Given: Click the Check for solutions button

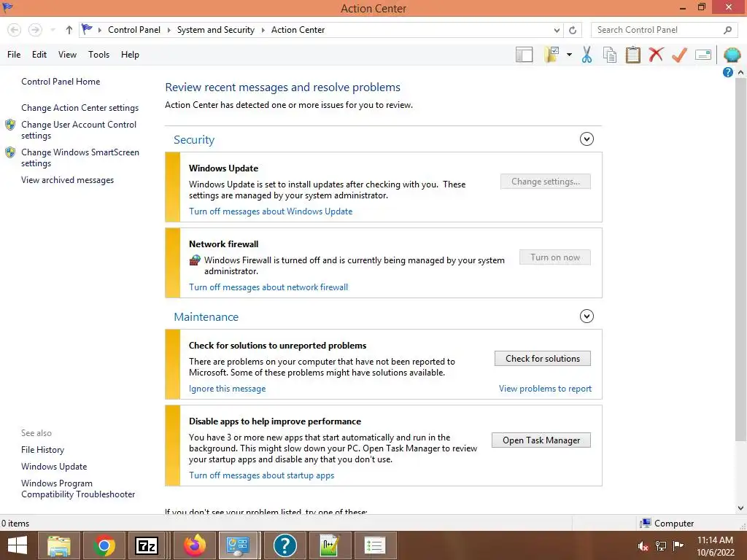Looking at the screenshot, I should pyautogui.click(x=543, y=359).
